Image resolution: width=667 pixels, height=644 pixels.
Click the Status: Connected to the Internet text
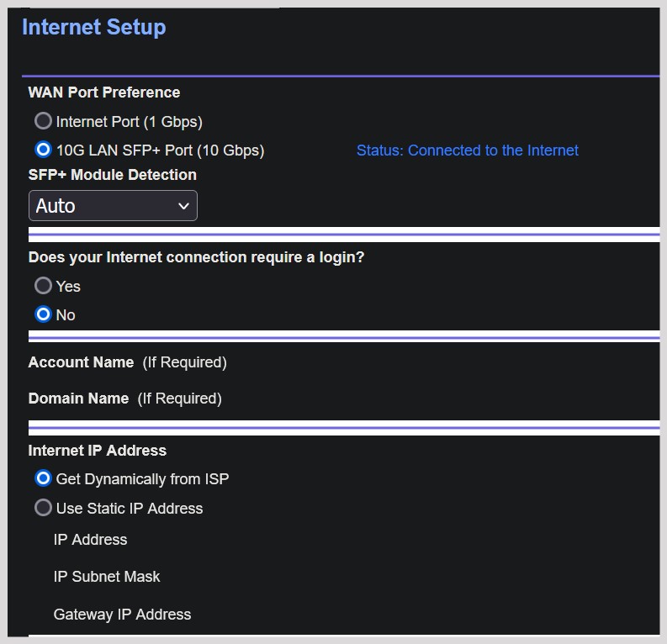(x=467, y=150)
